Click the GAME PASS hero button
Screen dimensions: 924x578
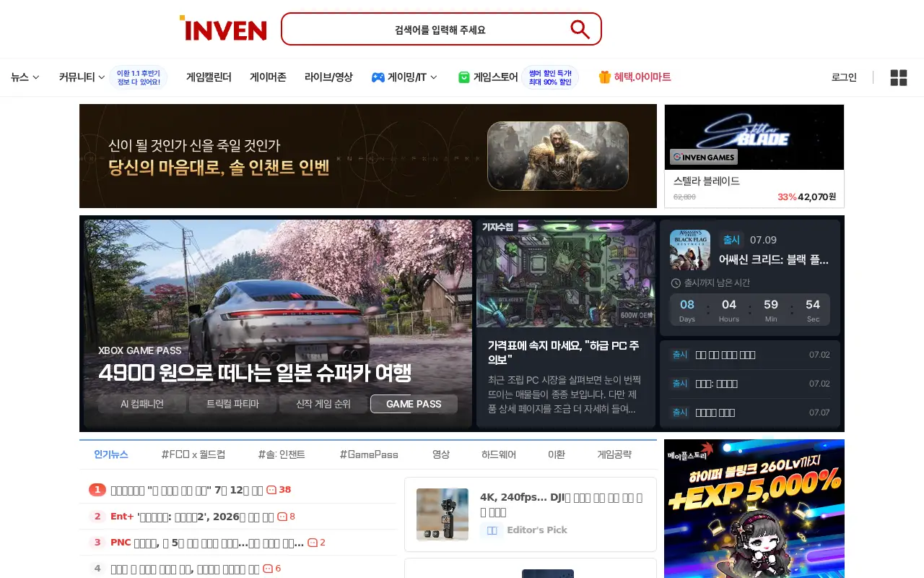[x=414, y=404]
